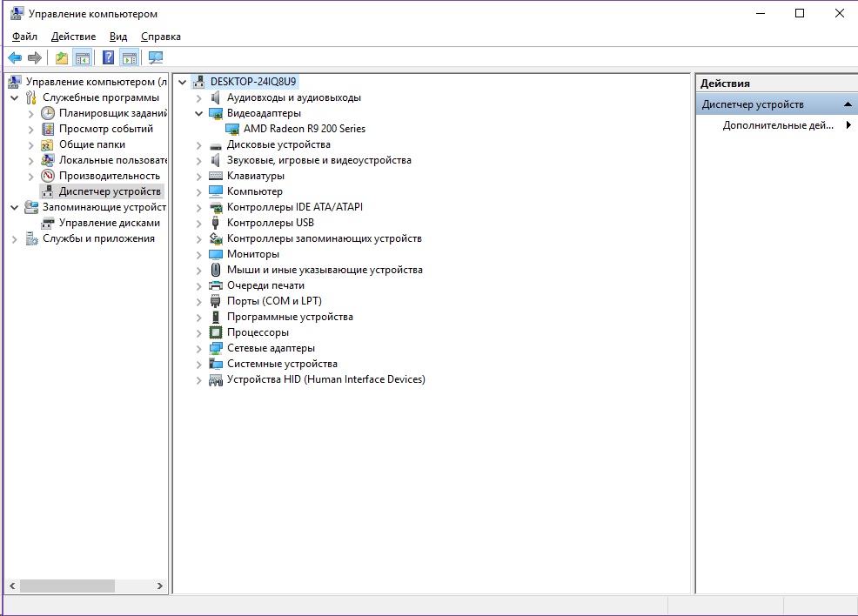The height and width of the screenshot is (616, 858).
Task: Click the left pane horizontal scrollbar thumb
Action: coord(67,586)
